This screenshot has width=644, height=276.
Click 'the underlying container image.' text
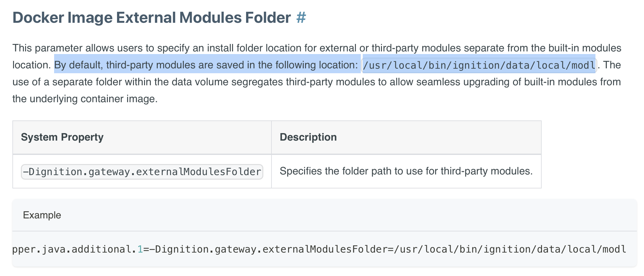tap(85, 99)
